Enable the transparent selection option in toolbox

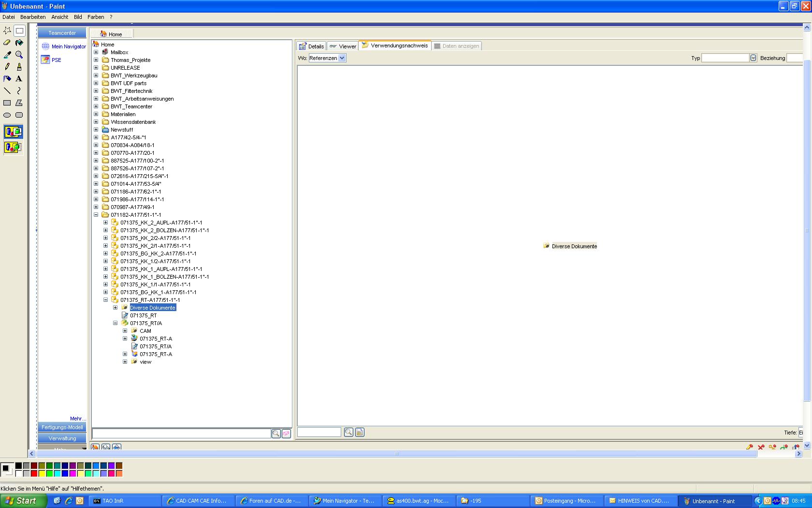pyautogui.click(x=13, y=147)
